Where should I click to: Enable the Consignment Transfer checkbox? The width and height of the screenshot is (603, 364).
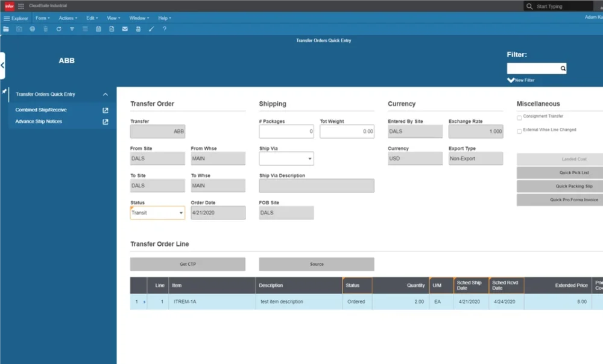[x=519, y=118]
